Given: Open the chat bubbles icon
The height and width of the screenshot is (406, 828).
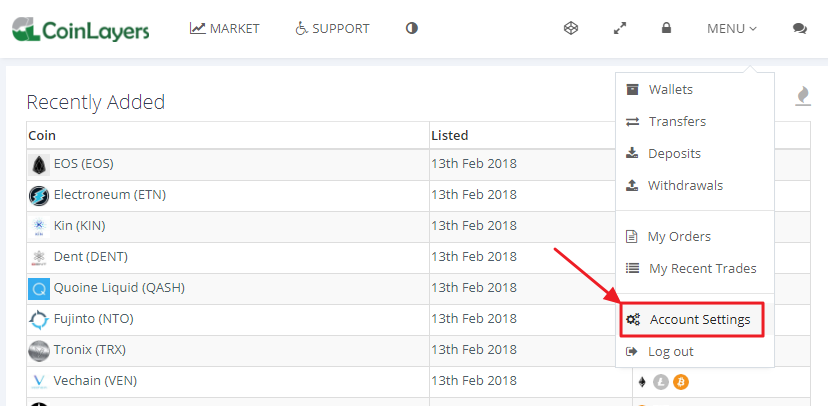Looking at the screenshot, I should tap(800, 29).
